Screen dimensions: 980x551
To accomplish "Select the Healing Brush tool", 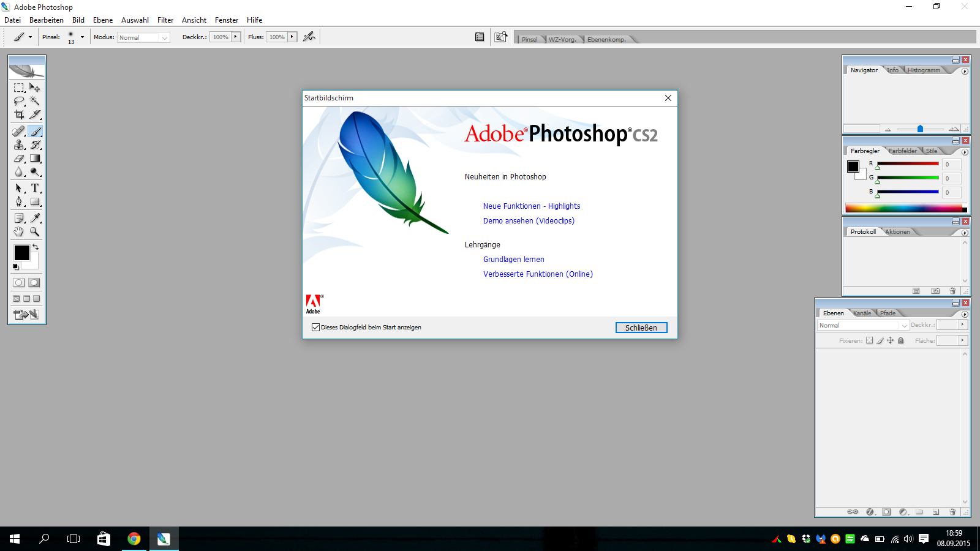I will pos(19,131).
